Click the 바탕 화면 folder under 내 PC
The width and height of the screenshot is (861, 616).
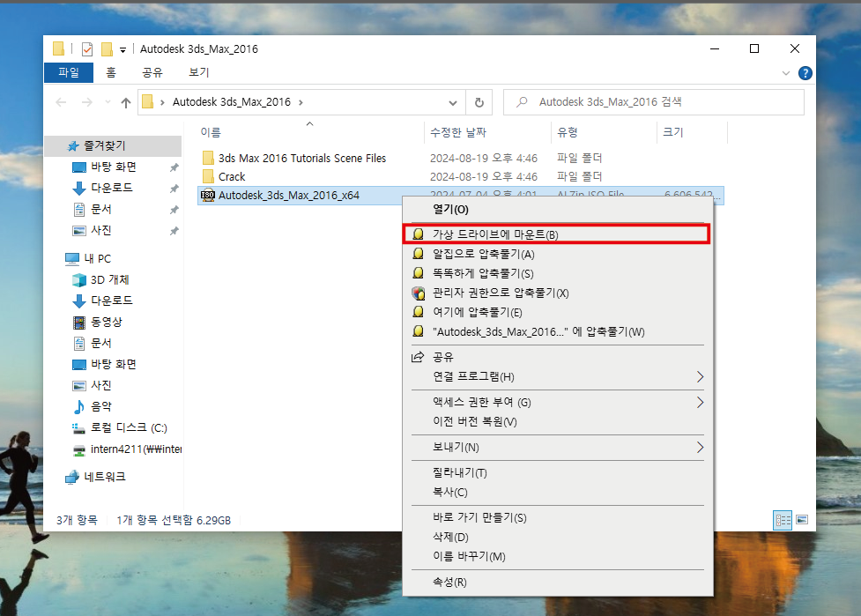[x=113, y=365]
